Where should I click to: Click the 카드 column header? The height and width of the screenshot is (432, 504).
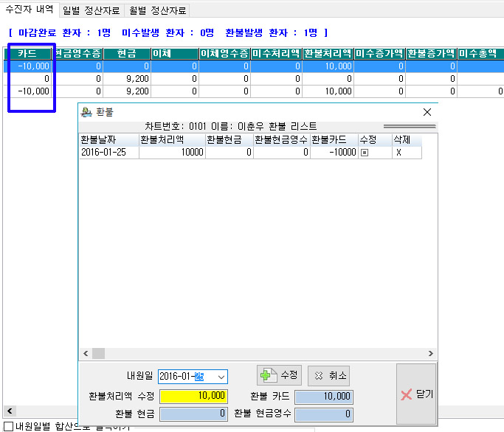pyautogui.click(x=27, y=54)
